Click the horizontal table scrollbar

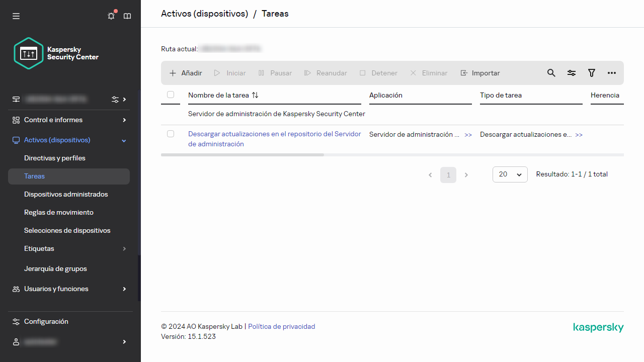(242, 155)
